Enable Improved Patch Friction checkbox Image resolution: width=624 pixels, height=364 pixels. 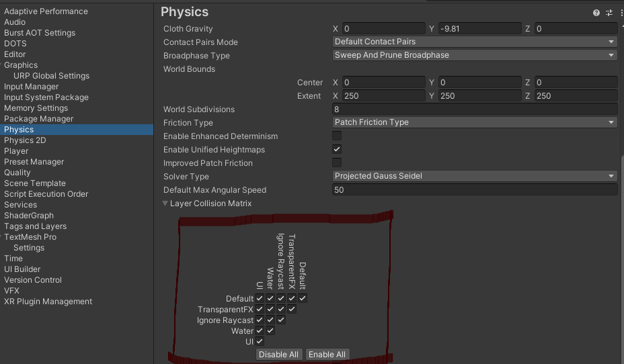tap(337, 163)
